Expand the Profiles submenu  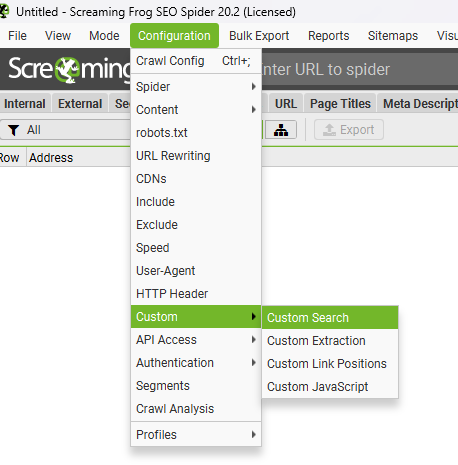tap(196, 435)
